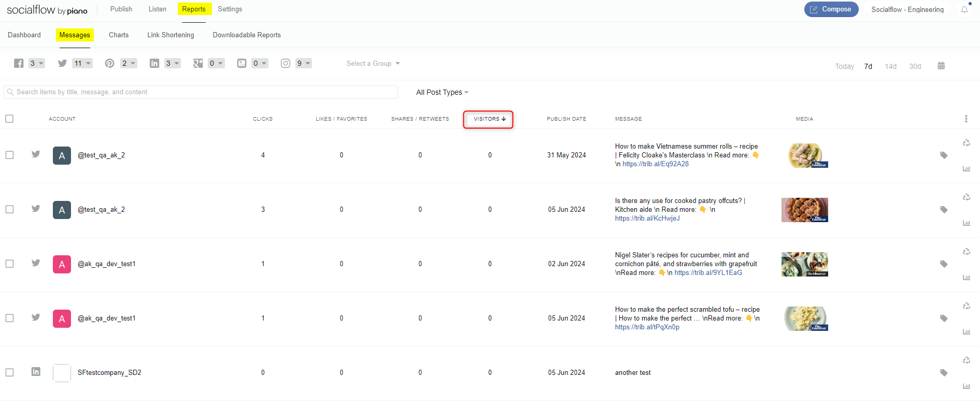Expand the Twitter accounts dropdown showing 11
980x407 pixels.
tap(82, 63)
